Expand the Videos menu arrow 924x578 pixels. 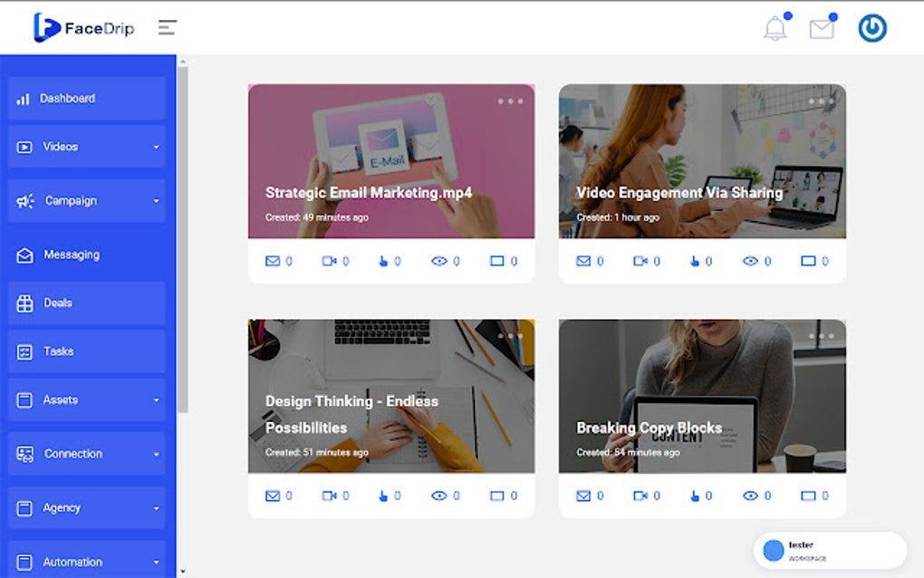point(156,148)
